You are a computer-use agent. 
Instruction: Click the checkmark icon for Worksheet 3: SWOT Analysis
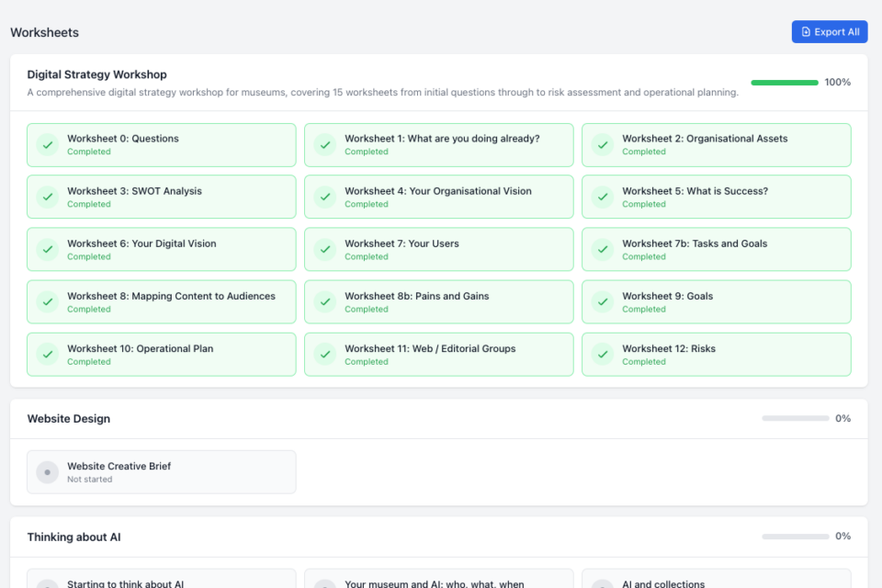pos(48,198)
